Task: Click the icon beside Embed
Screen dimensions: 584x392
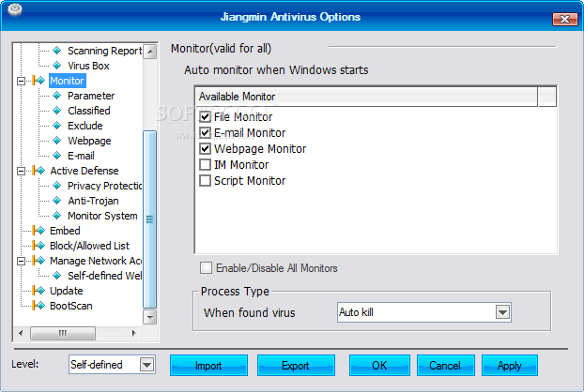Action: click(38, 231)
